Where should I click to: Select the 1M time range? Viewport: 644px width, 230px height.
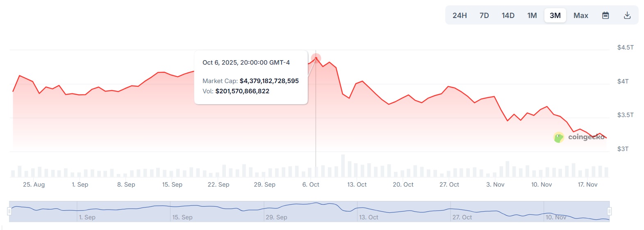coord(532,16)
